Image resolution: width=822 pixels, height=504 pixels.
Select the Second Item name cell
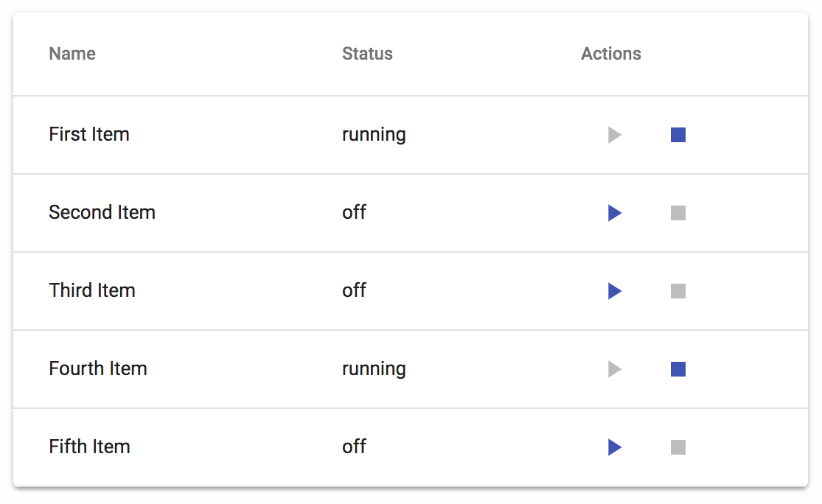click(102, 213)
